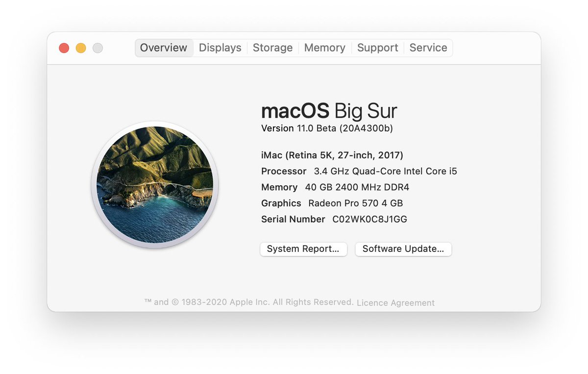Open the Licence Agreement link

point(395,303)
